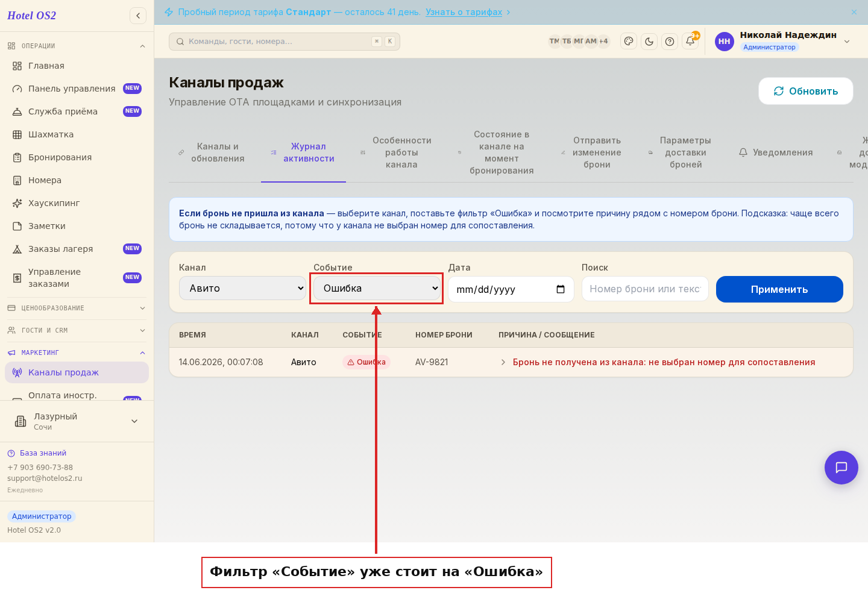The width and height of the screenshot is (868, 602).
Task: Click the Шахматка grid icon
Action: pos(17,134)
